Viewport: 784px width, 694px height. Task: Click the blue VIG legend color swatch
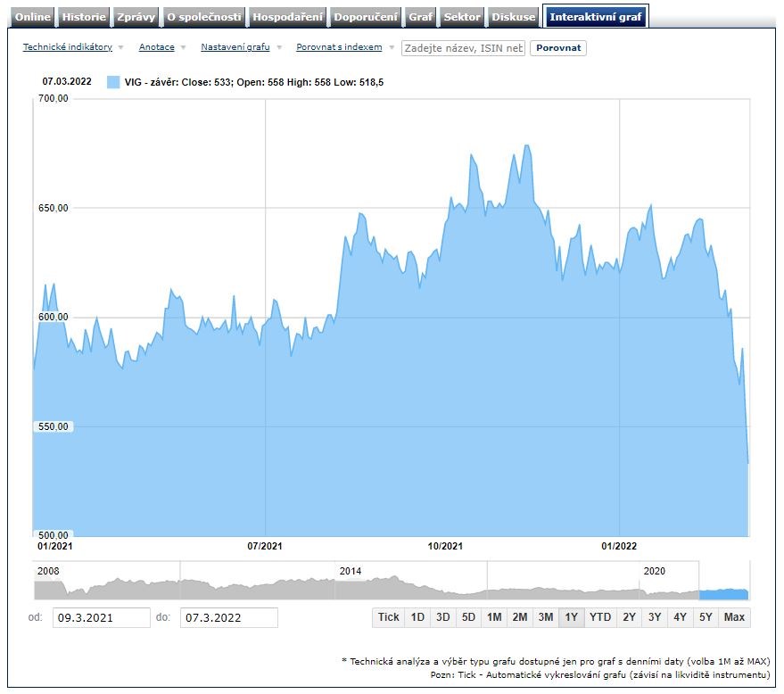(113, 82)
